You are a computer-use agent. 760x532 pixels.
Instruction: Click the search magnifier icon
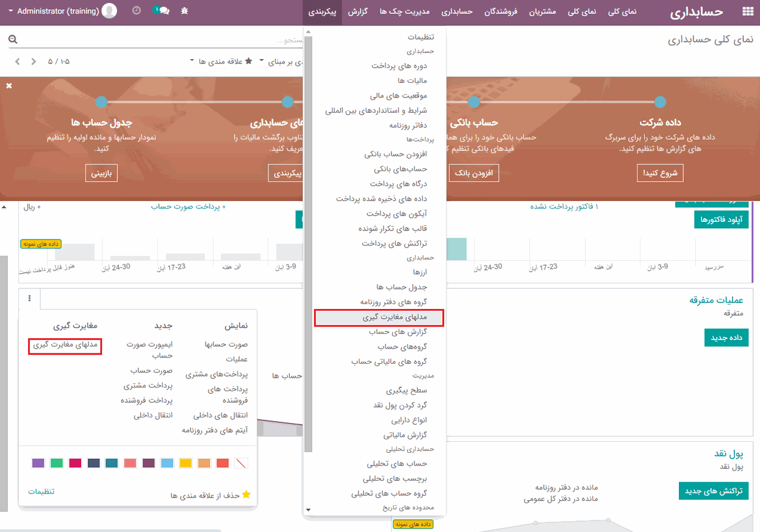click(13, 40)
